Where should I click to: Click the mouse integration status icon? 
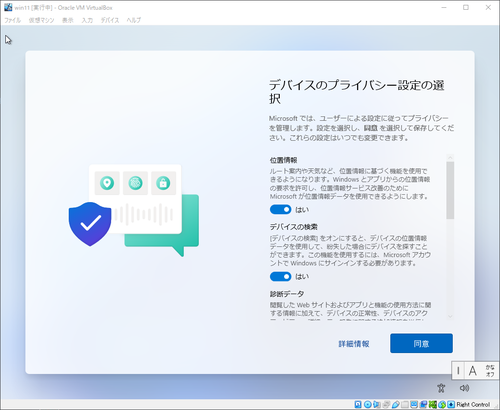(442, 405)
